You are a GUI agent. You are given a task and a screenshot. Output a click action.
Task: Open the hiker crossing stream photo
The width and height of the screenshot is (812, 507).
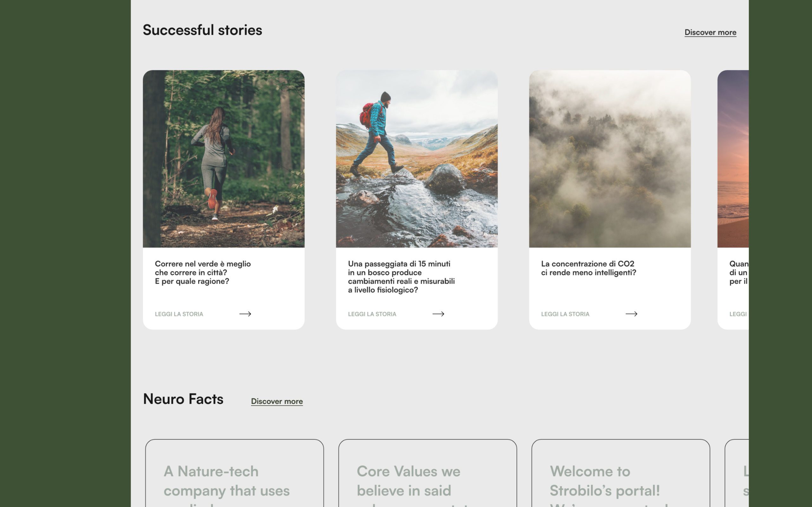(416, 159)
